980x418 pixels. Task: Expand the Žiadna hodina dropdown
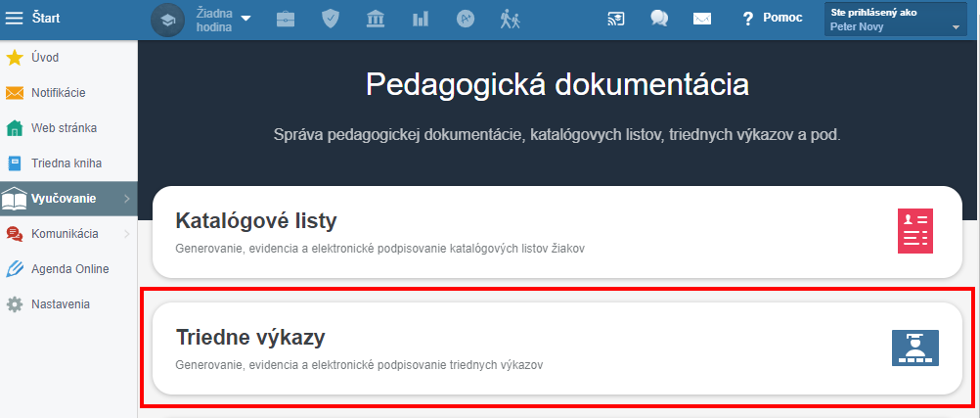(245, 18)
